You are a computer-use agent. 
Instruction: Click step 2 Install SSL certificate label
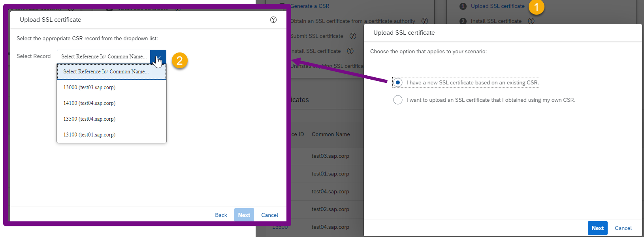496,21
